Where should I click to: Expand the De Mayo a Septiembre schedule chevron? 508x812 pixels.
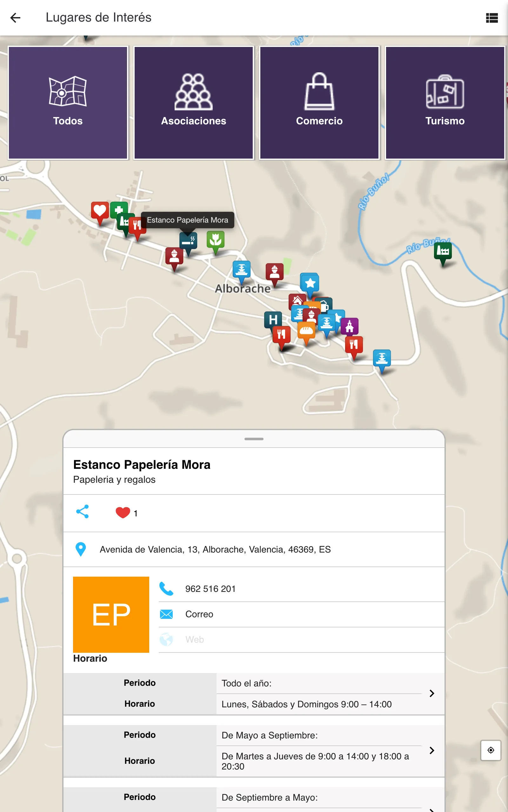[432, 750]
